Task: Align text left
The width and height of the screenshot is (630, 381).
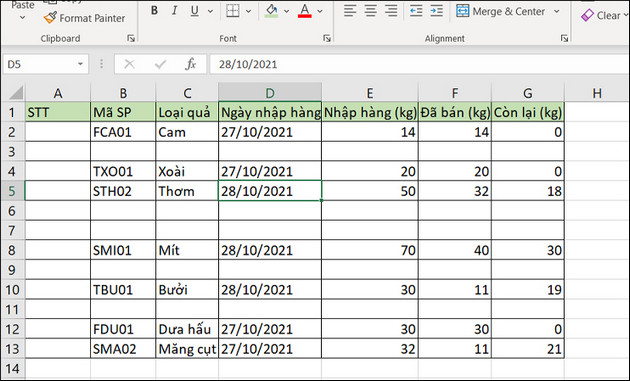Action: [x=350, y=11]
